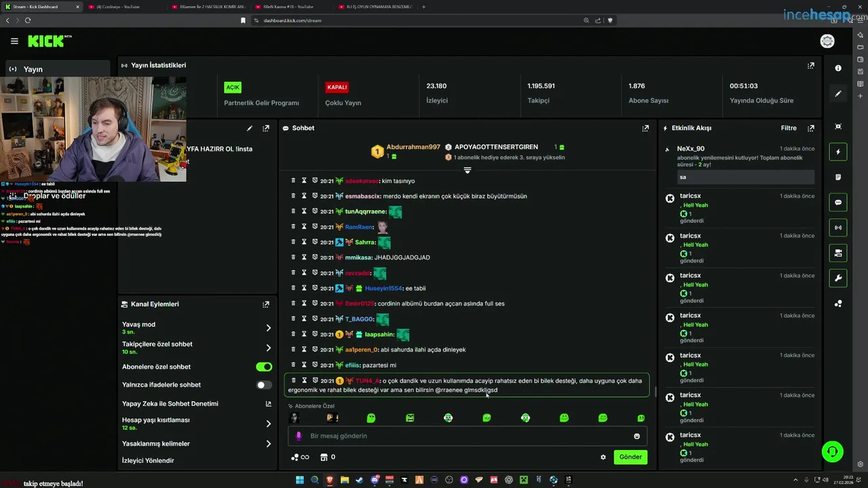Image resolution: width=868 pixels, height=488 pixels.
Task: Click the fullscreen frame icon in the right sidebar
Action: (x=838, y=127)
